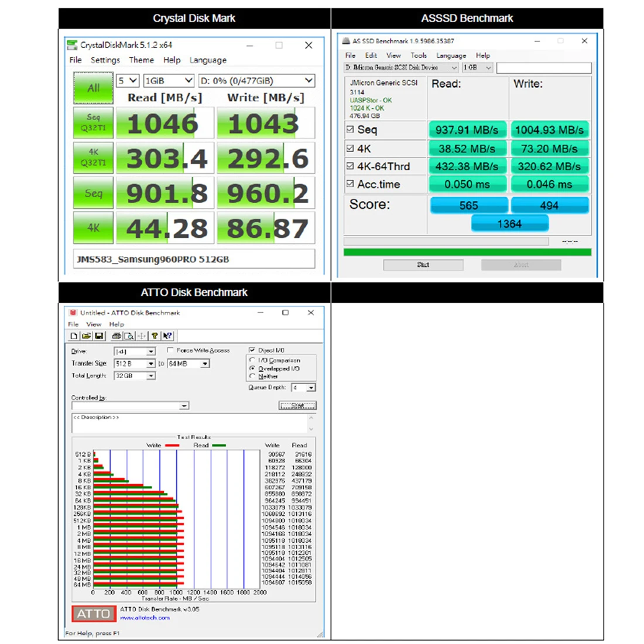
Task: Click the Start button in ATTO Disk Benchmark
Action: (297, 406)
